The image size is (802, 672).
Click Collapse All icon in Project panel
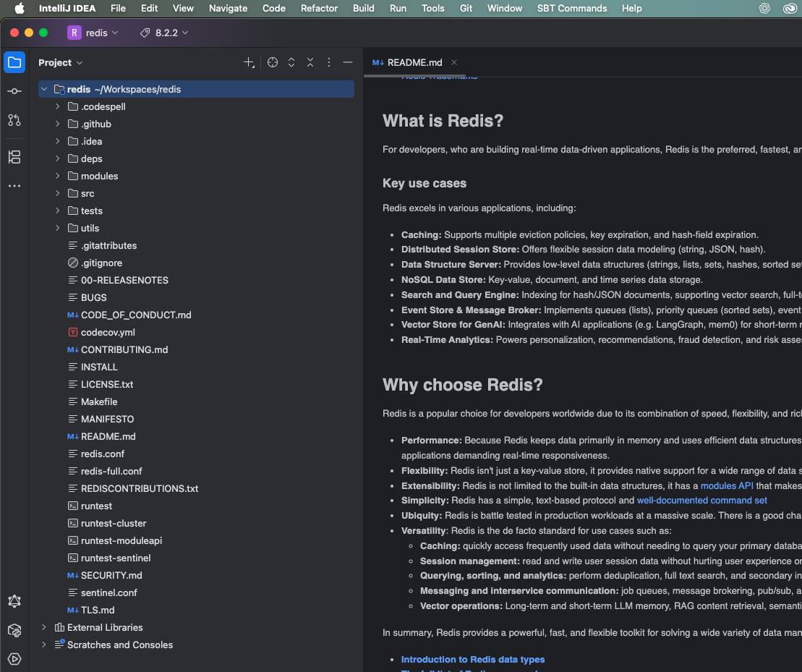(x=310, y=62)
